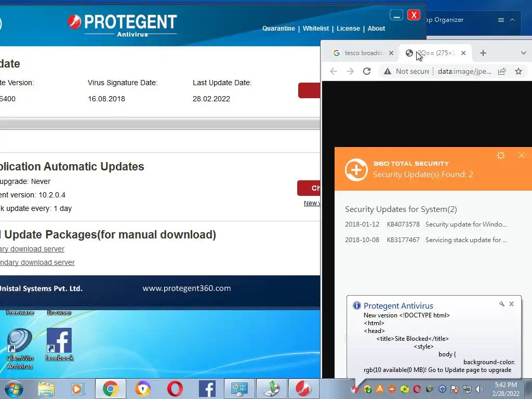Click the 'Security Updates for System(2)' heading
This screenshot has width=532, height=399.
coord(401,209)
